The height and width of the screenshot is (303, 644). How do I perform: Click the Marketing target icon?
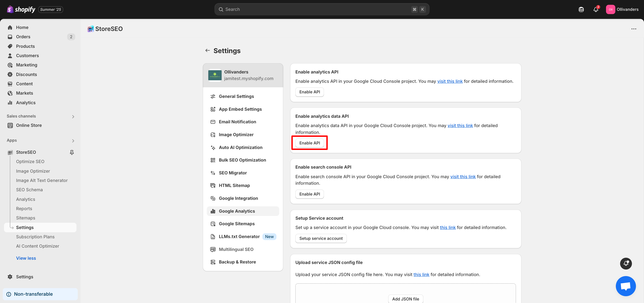(10, 65)
